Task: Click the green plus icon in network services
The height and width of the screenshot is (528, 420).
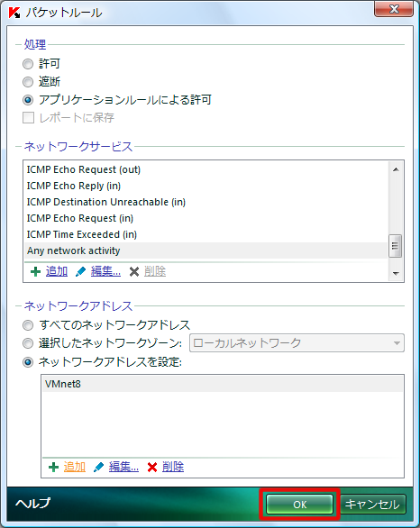Action: [x=35, y=271]
